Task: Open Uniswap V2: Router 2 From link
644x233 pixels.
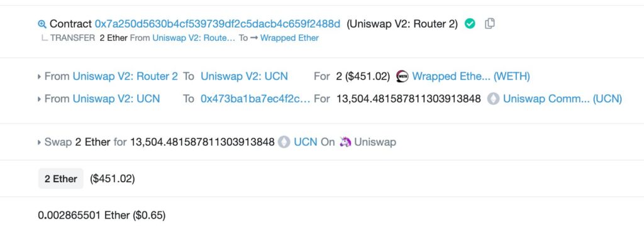Action: click(x=125, y=76)
